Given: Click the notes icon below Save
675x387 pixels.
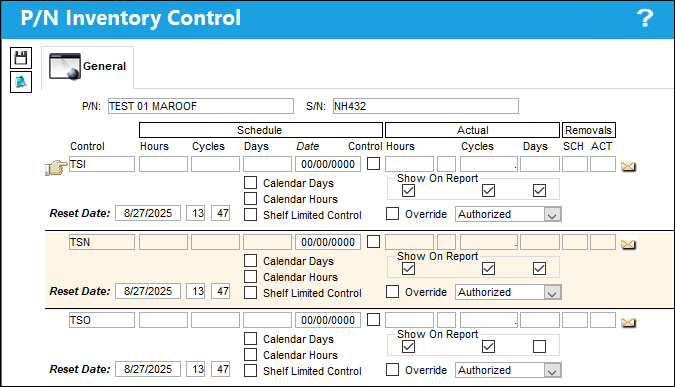Looking at the screenshot, I should (x=21, y=82).
